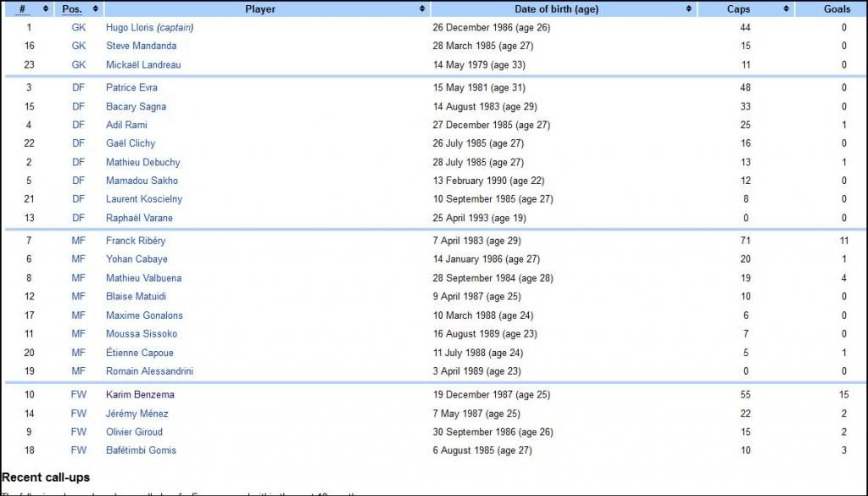Click on Gaël Clichy
The image size is (868, 496).
[131, 143]
